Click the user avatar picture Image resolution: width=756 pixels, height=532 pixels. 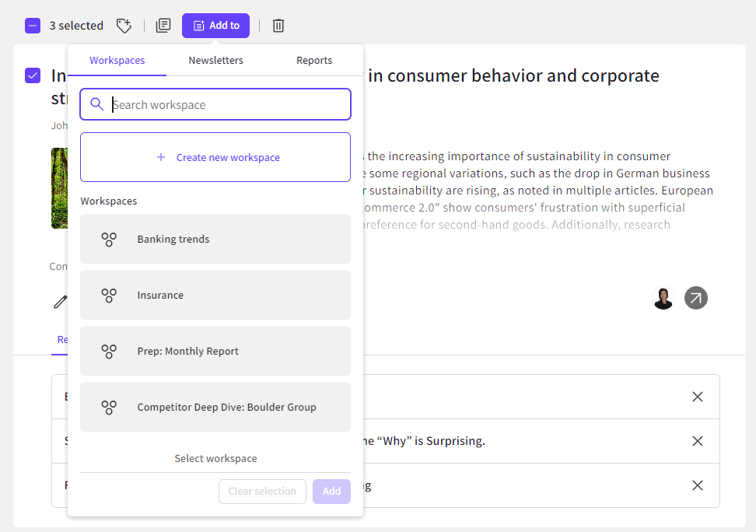point(663,298)
